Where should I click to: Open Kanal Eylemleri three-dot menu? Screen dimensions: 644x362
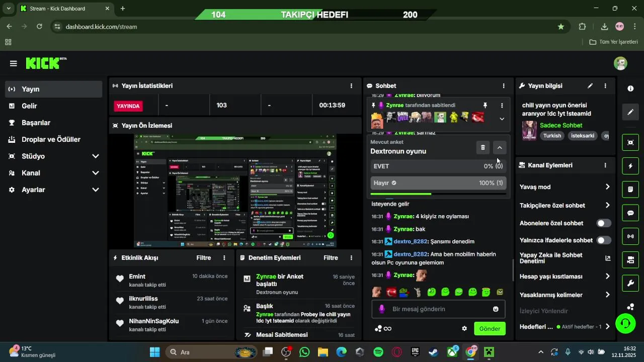(605, 165)
